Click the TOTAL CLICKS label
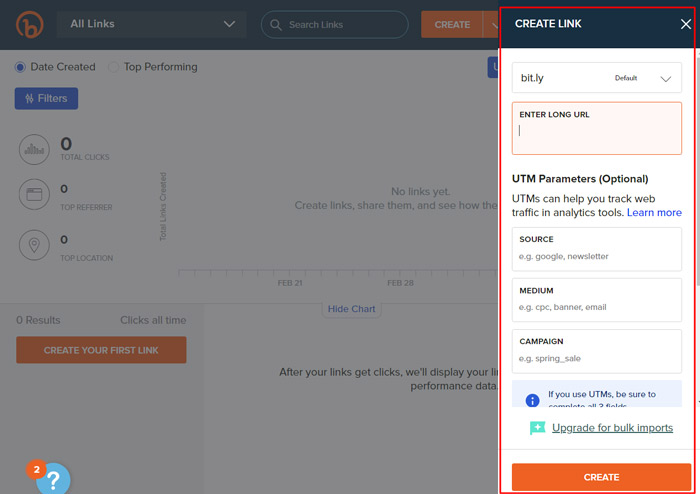This screenshot has width=700, height=494. pos(85,157)
